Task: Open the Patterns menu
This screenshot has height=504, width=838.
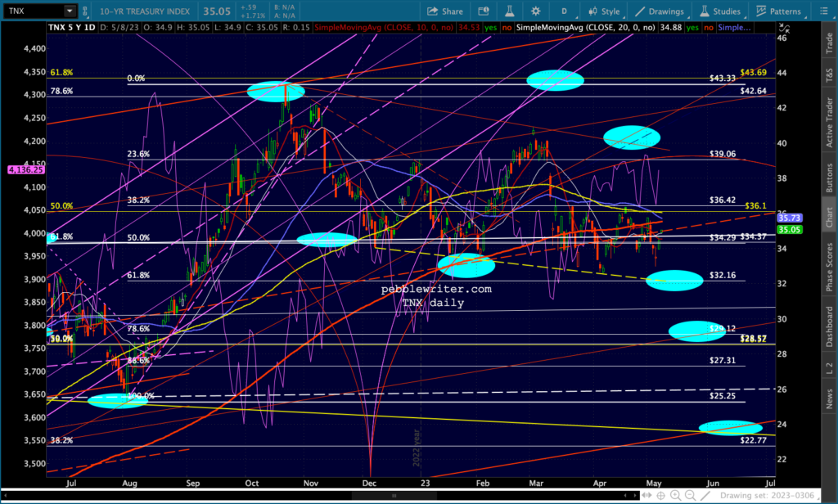Action: click(778, 11)
